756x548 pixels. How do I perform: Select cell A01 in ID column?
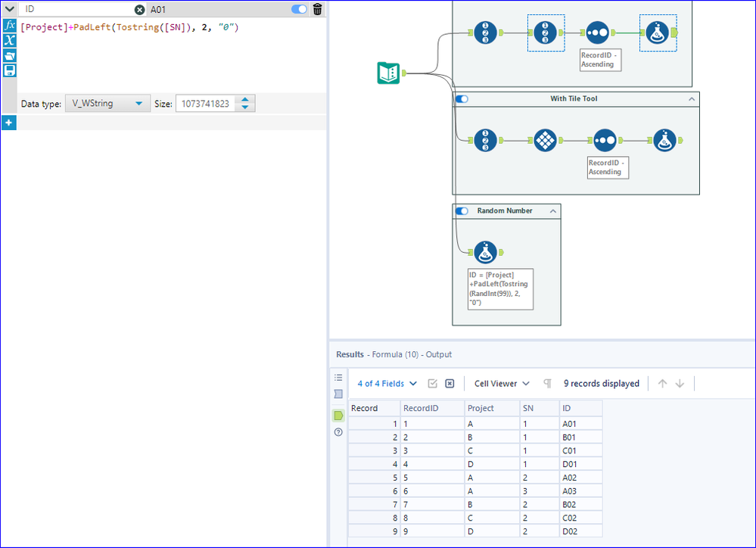(x=581, y=424)
